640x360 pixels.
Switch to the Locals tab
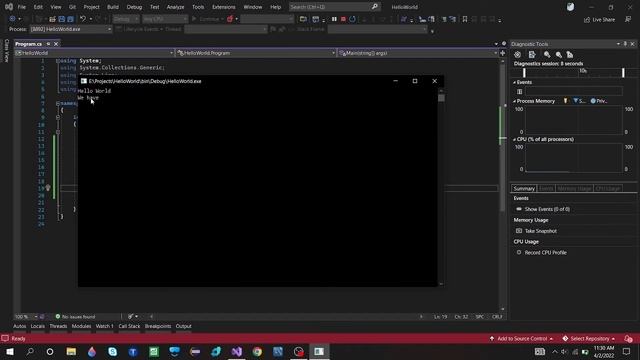click(x=38, y=326)
